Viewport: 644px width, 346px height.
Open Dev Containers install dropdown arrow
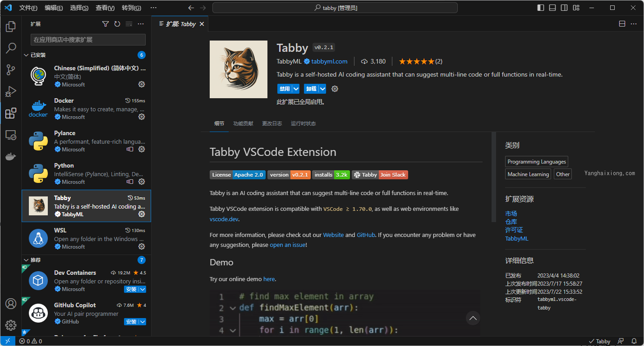(x=143, y=289)
